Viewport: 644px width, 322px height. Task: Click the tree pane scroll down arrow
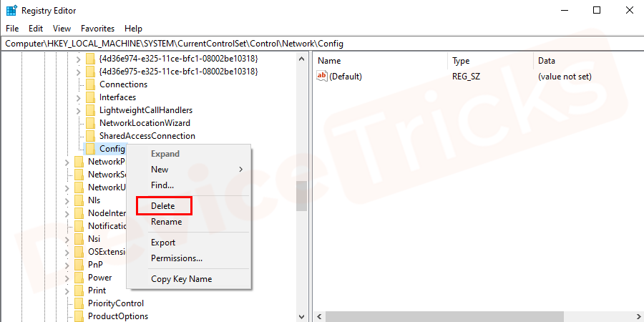coord(301,316)
